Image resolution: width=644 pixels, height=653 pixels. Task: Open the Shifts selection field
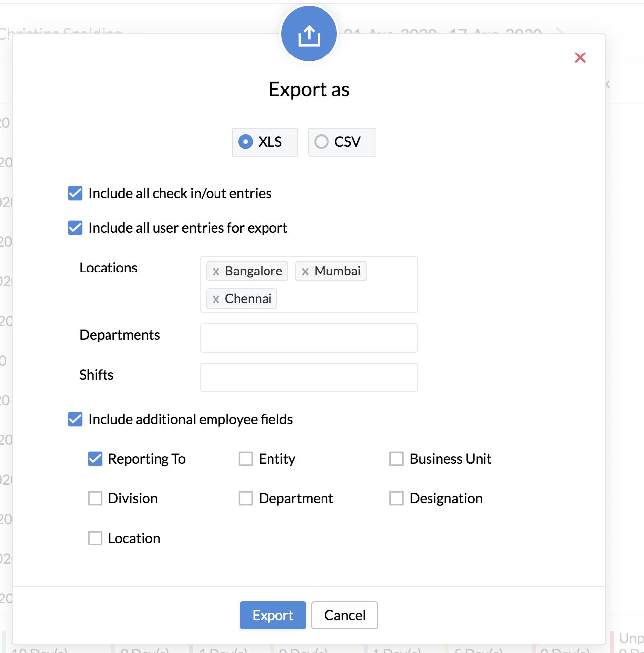[309, 378]
